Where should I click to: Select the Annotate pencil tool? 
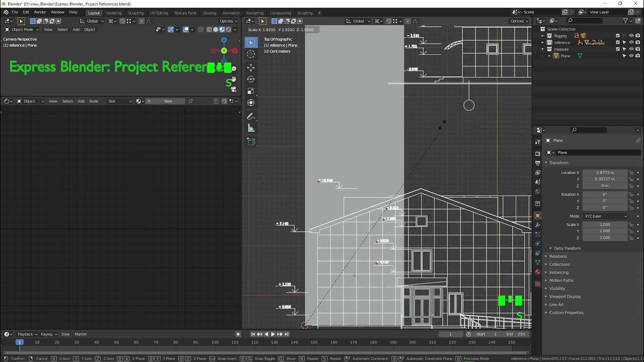coord(251,116)
